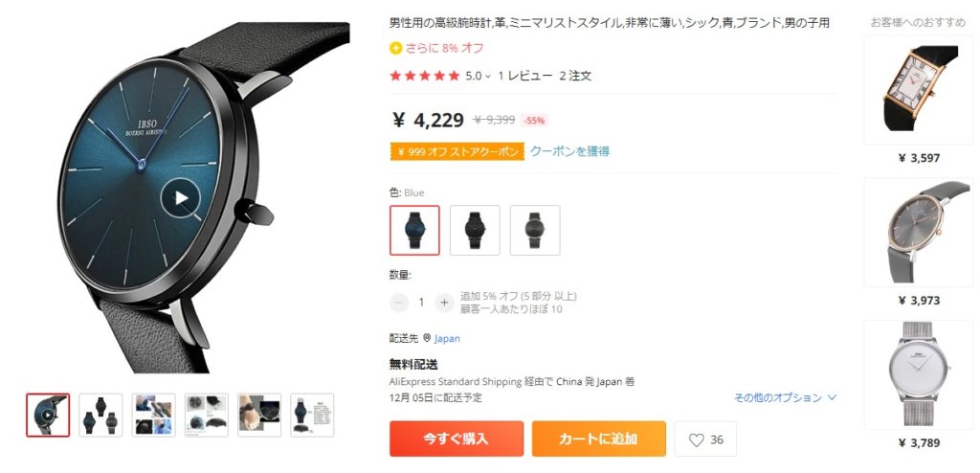Click the location pin icon next to Japan

point(427,338)
